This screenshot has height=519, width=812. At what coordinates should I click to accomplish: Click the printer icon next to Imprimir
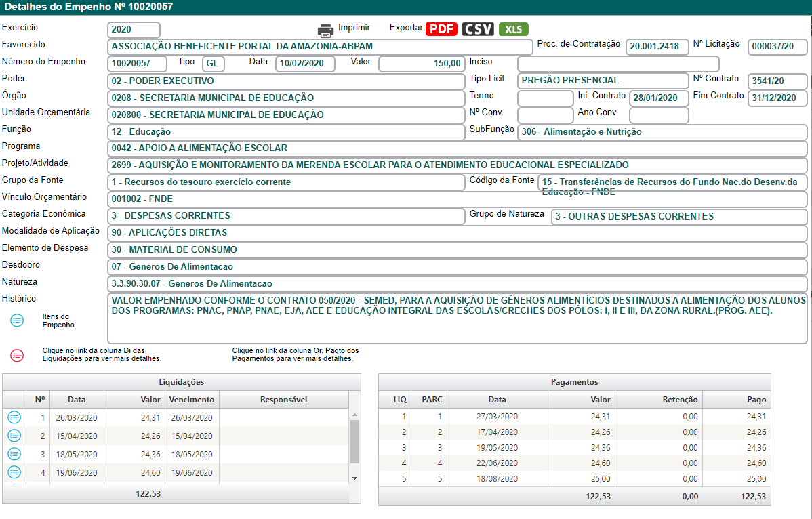coord(325,30)
